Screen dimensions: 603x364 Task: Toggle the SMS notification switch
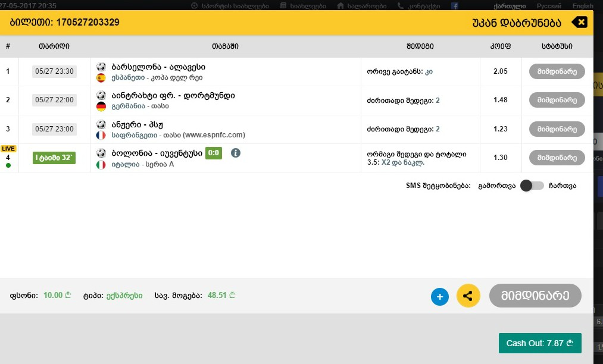(x=532, y=186)
